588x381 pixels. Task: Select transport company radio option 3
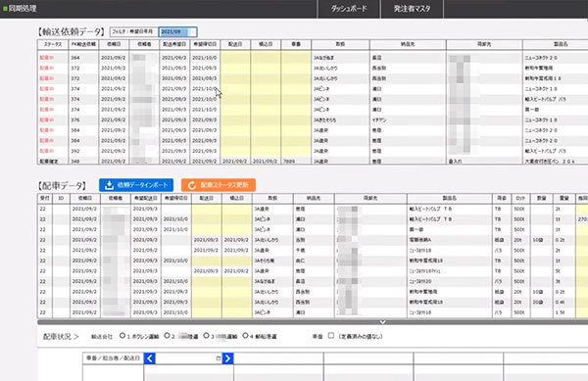tap(206, 336)
